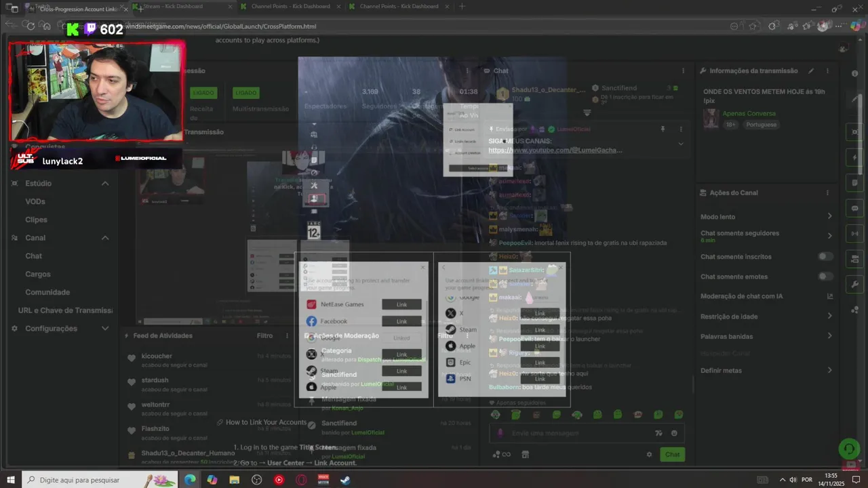Open Chat under the Canal section
The image size is (868, 488).
click(x=34, y=256)
